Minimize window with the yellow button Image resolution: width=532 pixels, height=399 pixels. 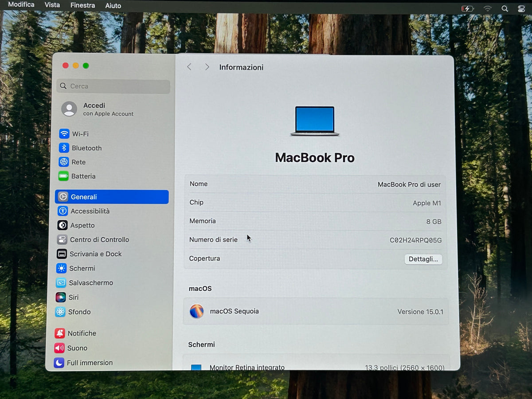point(76,66)
